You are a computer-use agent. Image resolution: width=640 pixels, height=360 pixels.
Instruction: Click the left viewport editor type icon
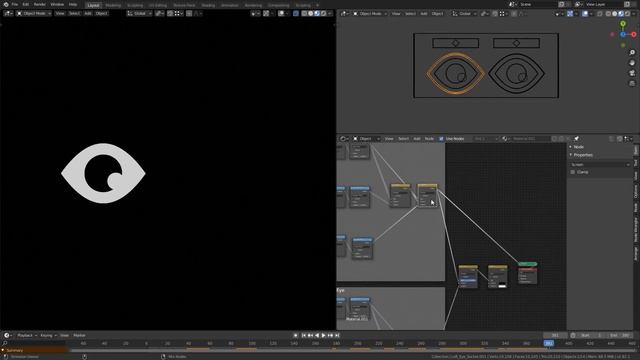[x=8, y=13]
